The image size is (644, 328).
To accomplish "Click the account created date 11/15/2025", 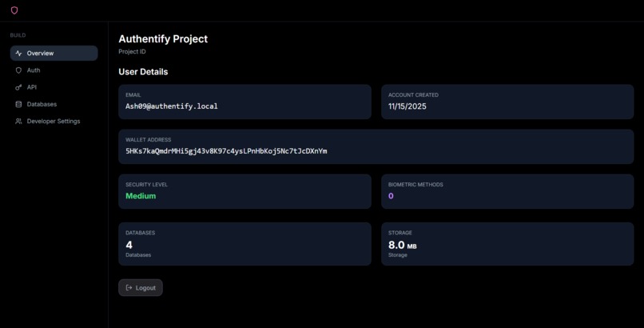I will point(407,106).
